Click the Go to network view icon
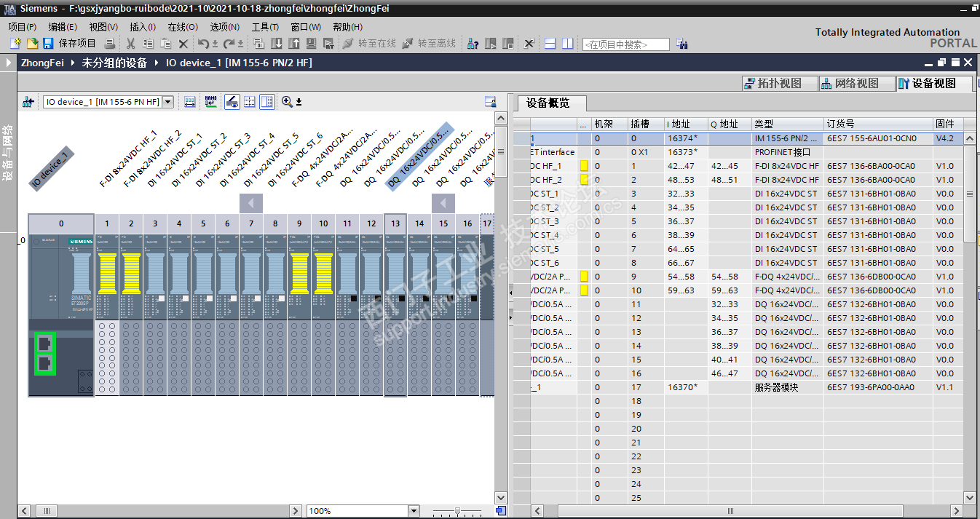 coord(28,102)
